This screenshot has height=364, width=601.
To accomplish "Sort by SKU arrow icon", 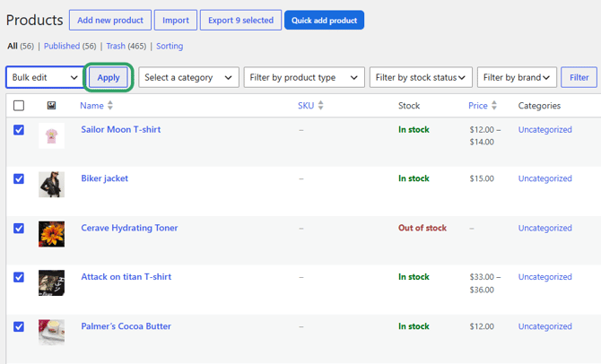I will 321,106.
